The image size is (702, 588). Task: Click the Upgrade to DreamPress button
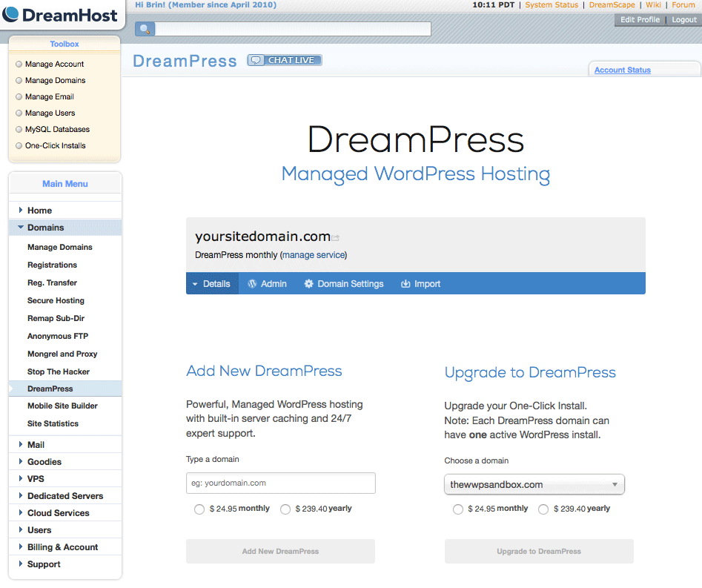click(539, 551)
